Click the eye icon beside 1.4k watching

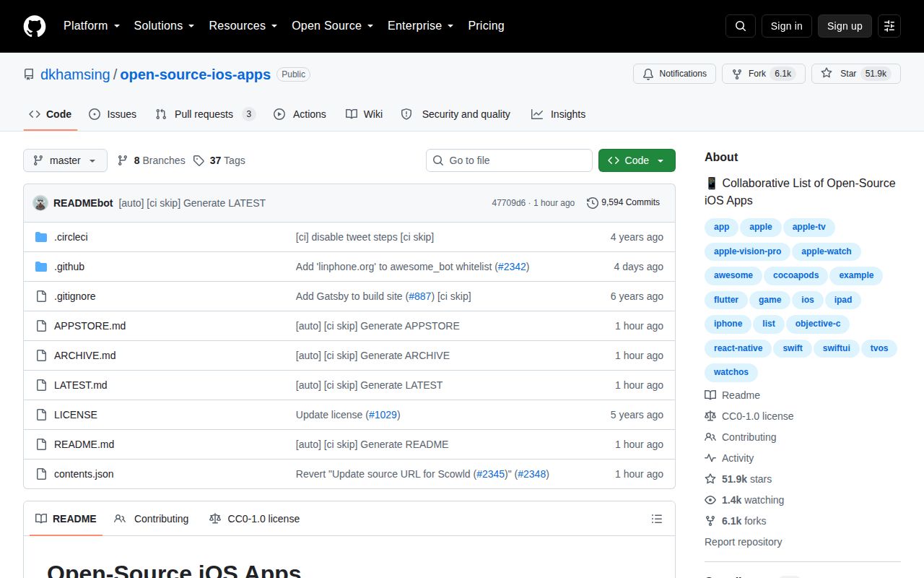710,500
